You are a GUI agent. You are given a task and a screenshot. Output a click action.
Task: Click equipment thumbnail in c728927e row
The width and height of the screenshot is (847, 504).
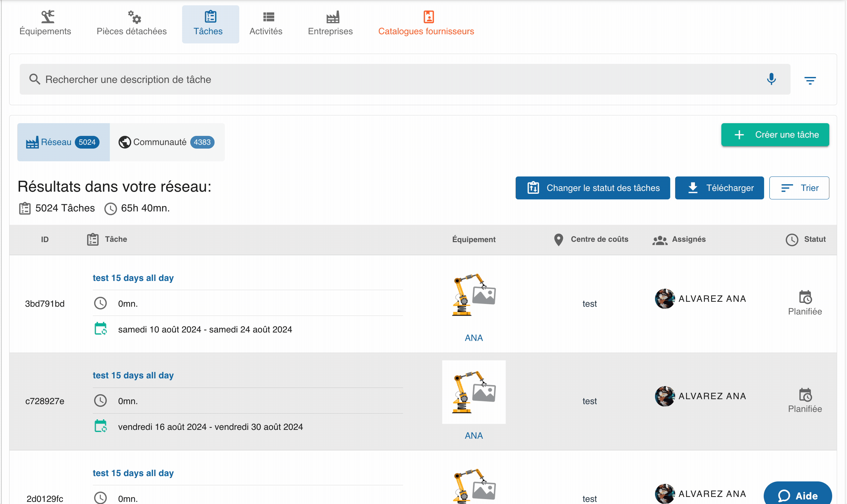pyautogui.click(x=474, y=392)
